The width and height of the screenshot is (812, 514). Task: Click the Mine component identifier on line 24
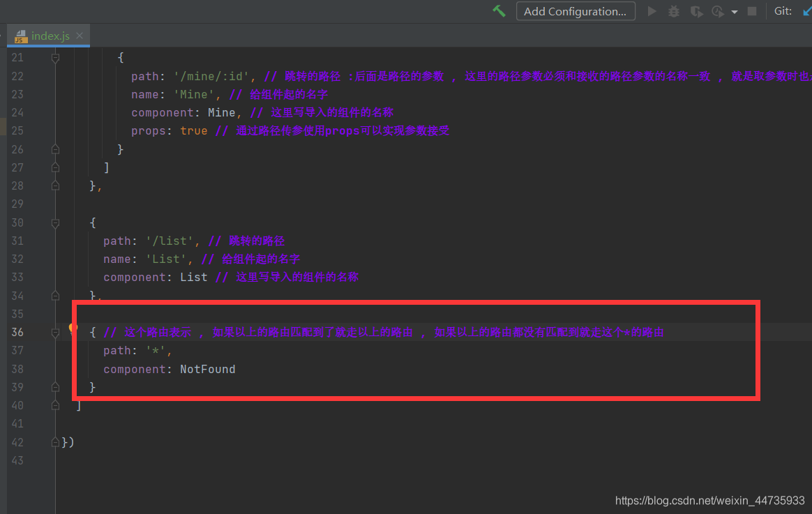[x=222, y=112]
